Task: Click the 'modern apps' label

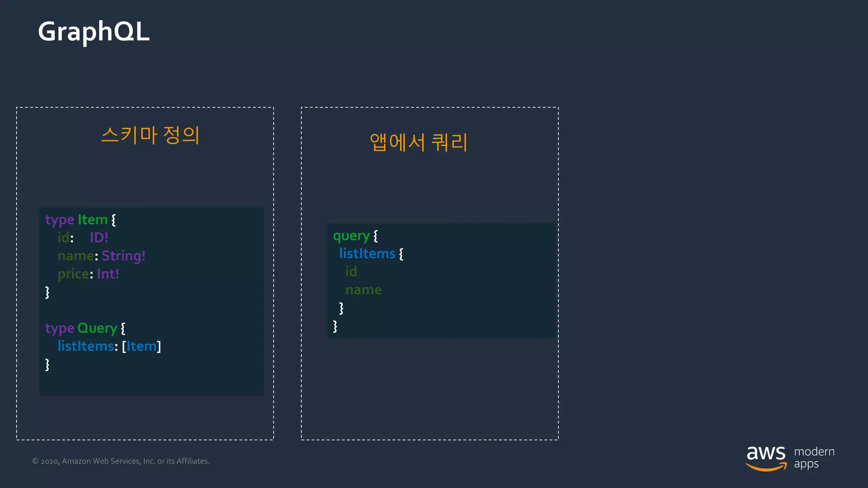Action: [x=814, y=458]
